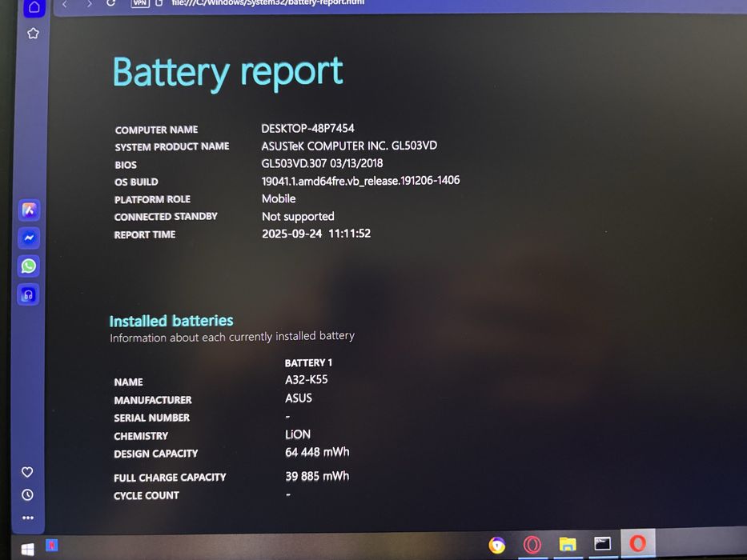Viewport: 747px width, 560px height.
Task: Go back with the browser back arrow
Action: [x=65, y=4]
